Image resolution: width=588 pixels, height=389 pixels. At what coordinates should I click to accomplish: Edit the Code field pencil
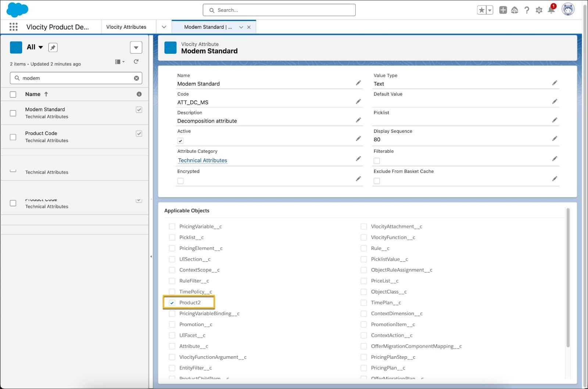tap(358, 101)
